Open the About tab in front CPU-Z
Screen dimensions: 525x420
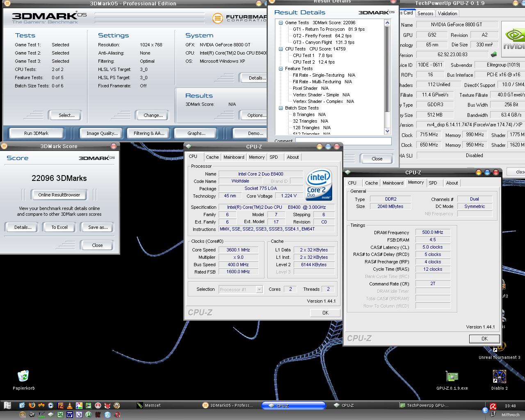[293, 157]
